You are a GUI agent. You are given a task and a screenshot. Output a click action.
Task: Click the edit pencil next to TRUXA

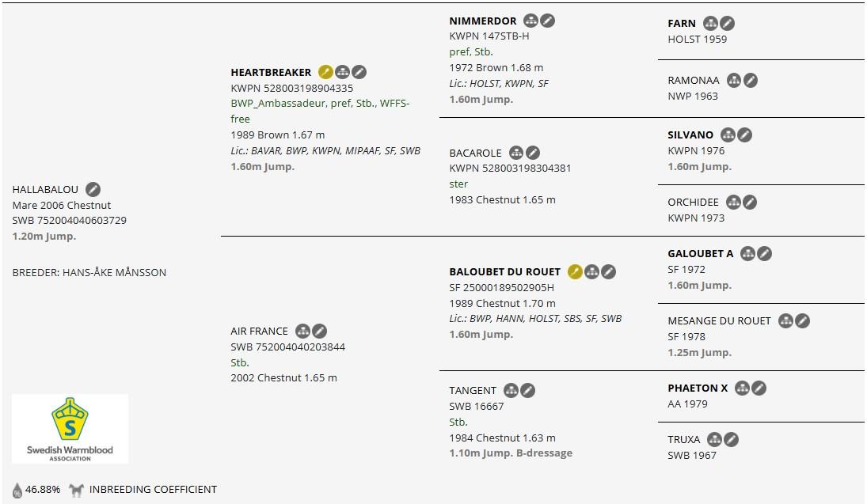point(731,439)
